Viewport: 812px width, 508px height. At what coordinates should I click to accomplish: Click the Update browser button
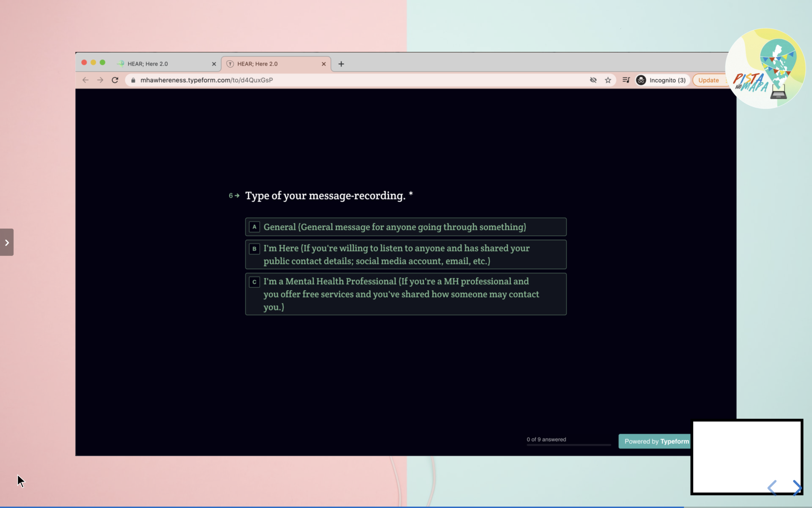(708, 80)
